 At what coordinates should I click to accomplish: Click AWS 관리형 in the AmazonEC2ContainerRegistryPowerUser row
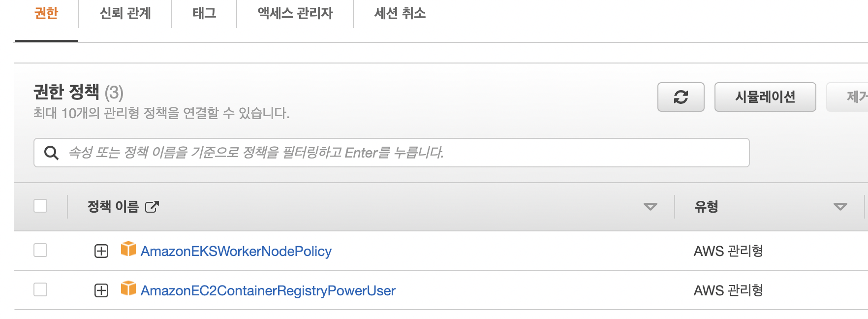(x=728, y=290)
